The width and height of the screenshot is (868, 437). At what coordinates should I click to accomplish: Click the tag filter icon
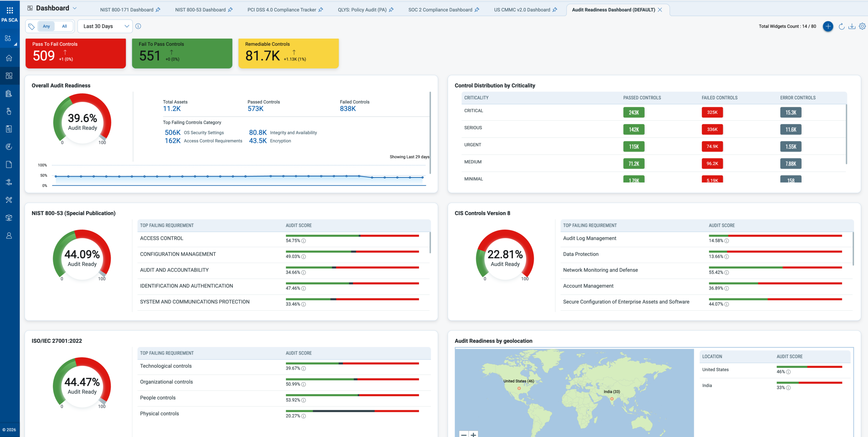pos(32,26)
